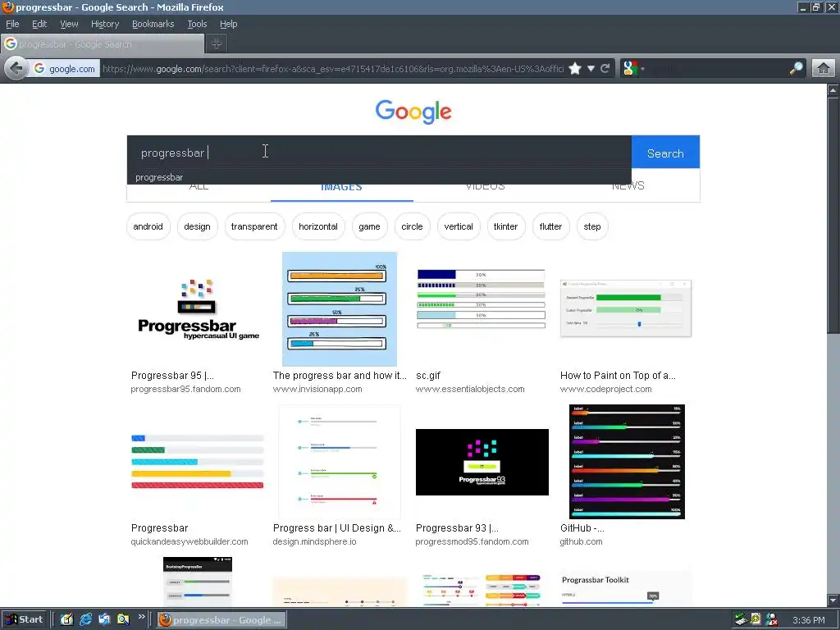Open 'How to Paint on Top of a...' link
The height and width of the screenshot is (630, 840).
tap(618, 376)
